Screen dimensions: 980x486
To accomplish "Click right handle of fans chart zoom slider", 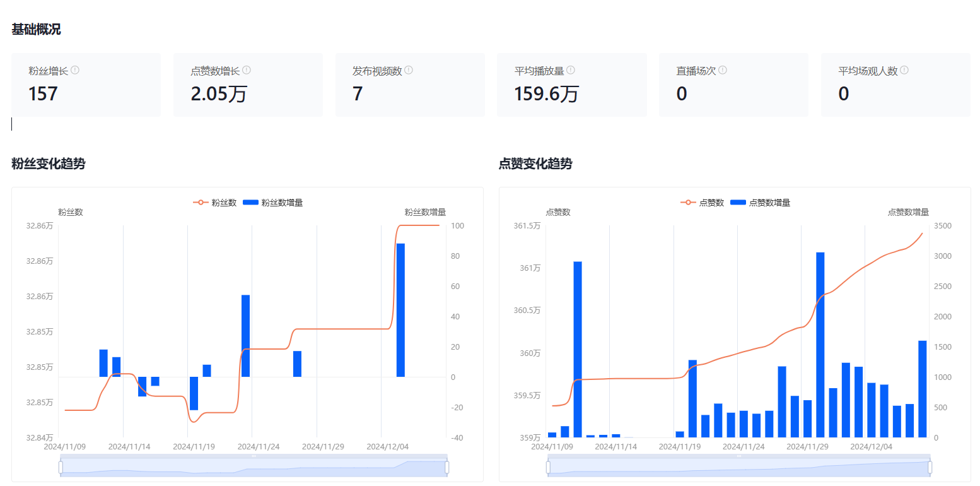I will point(447,467).
